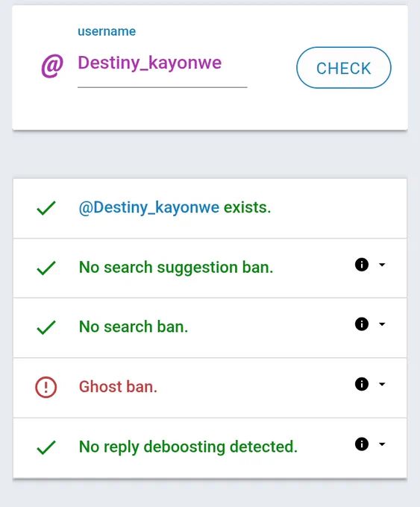Select the No reply deboosting detected text
The height and width of the screenshot is (507, 420).
pos(188,447)
